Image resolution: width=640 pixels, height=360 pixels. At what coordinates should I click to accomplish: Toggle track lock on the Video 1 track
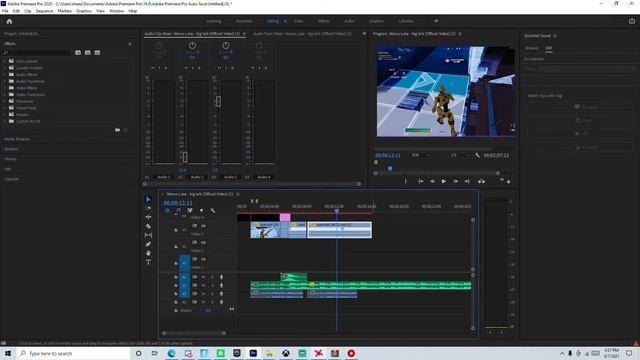(x=176, y=263)
